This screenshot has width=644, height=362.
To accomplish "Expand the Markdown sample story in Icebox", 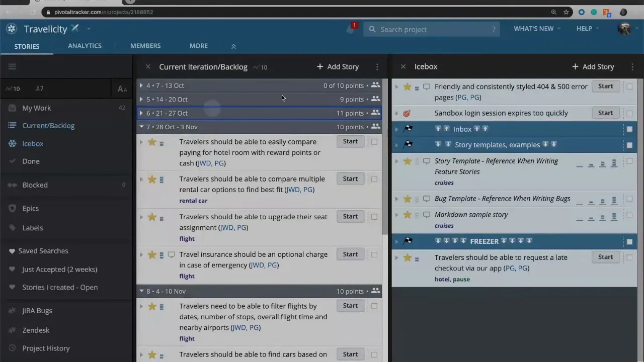I will point(396,215).
